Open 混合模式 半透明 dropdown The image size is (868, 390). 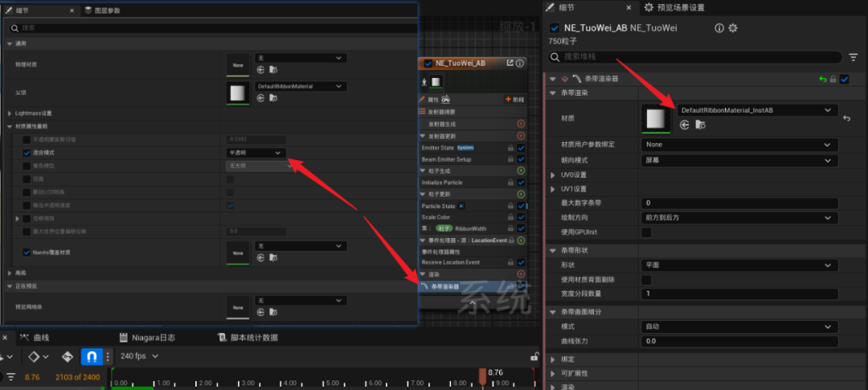pos(256,152)
